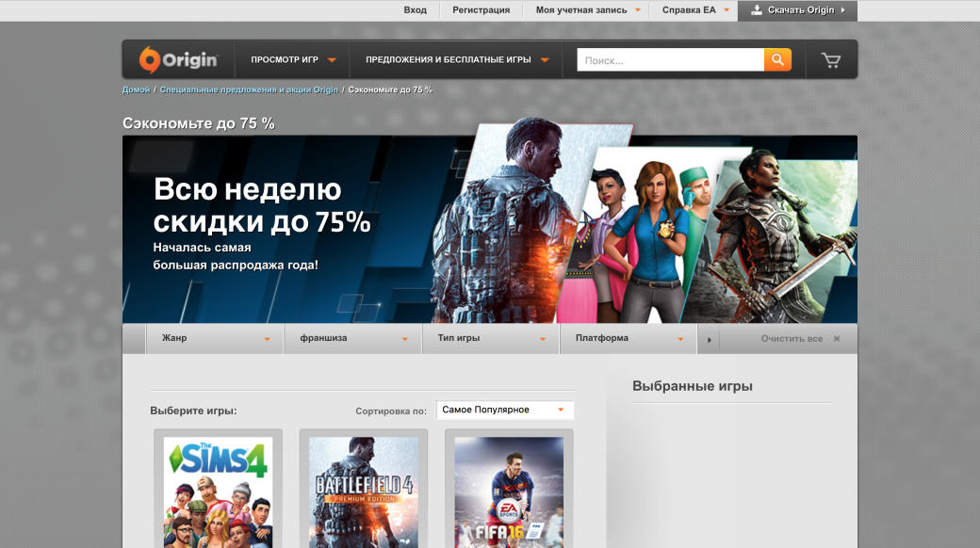Open the Справка EA dropdown

tap(695, 10)
